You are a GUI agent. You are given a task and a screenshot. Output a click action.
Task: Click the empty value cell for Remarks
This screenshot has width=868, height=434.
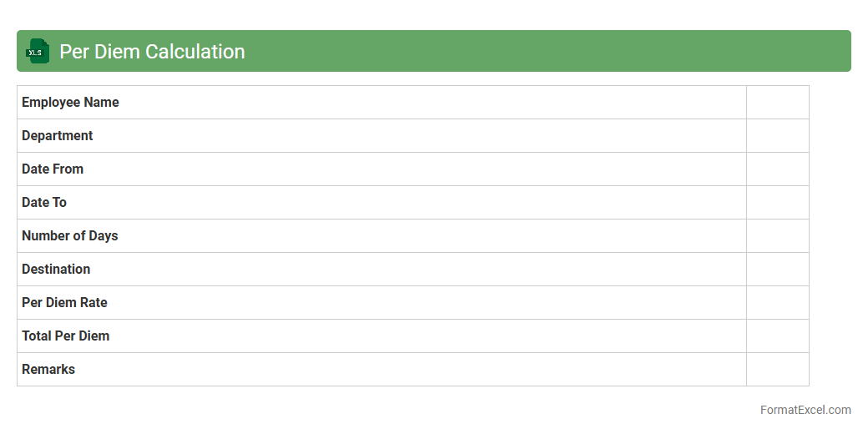[x=777, y=370]
